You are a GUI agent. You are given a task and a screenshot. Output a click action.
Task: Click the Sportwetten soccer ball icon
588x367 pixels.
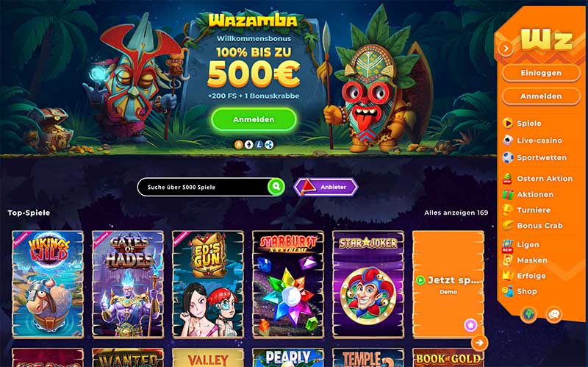[x=508, y=157]
